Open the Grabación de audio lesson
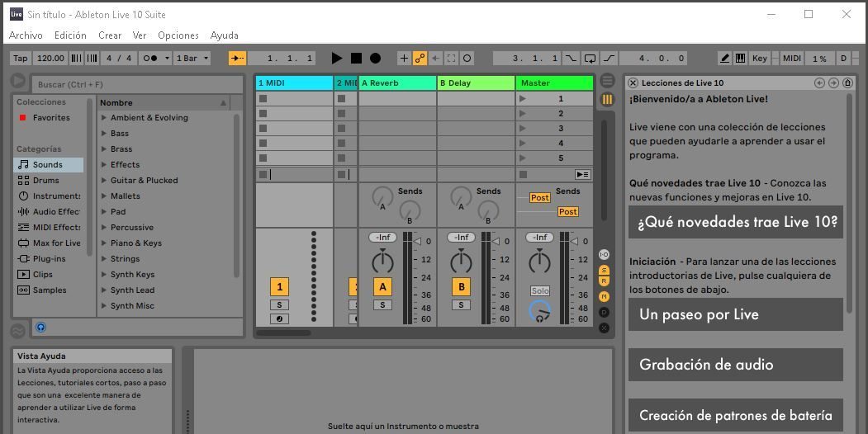The height and width of the screenshot is (434, 868). [736, 365]
